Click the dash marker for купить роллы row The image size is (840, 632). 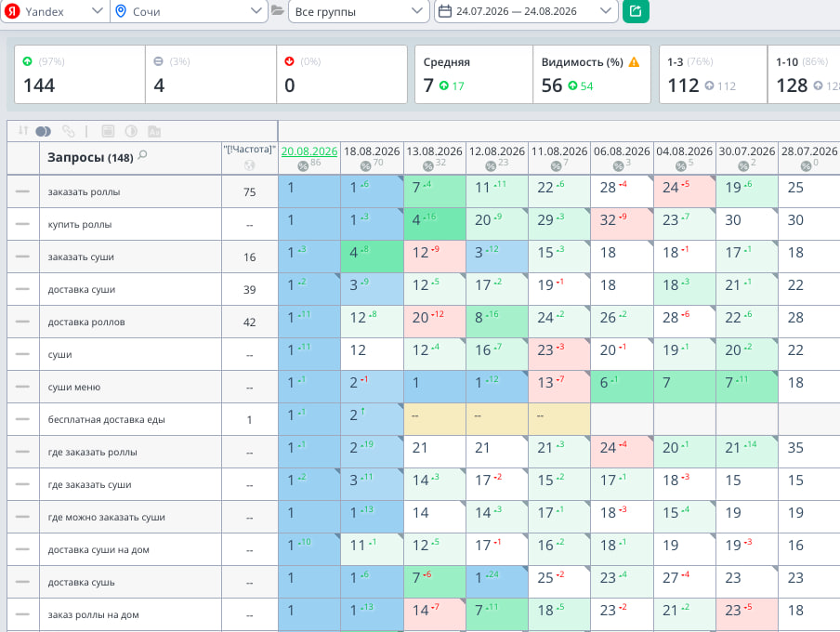22,224
